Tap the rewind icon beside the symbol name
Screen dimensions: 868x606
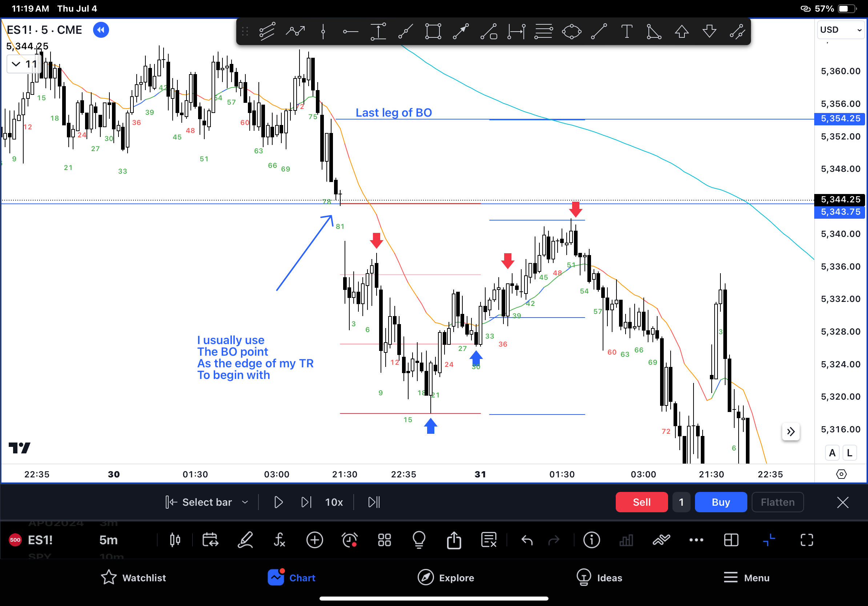(101, 29)
